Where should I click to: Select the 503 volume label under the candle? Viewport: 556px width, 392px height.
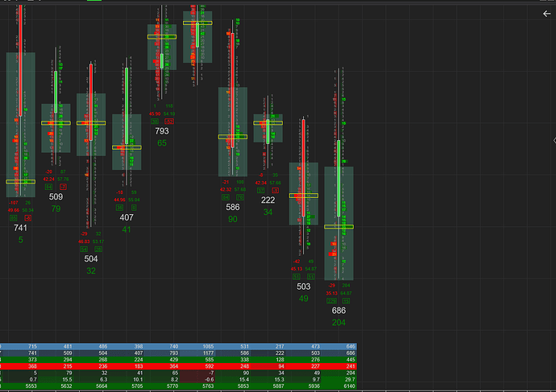pos(303,287)
